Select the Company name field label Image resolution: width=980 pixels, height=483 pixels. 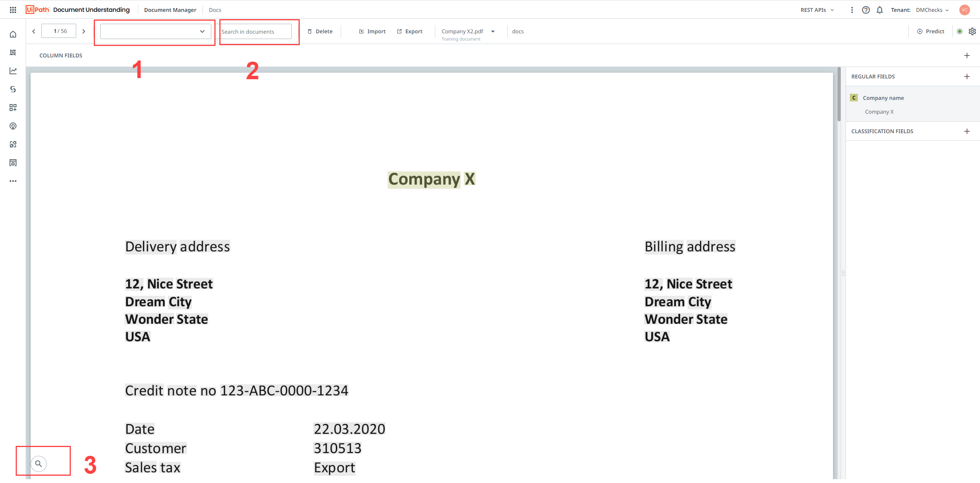click(x=883, y=98)
